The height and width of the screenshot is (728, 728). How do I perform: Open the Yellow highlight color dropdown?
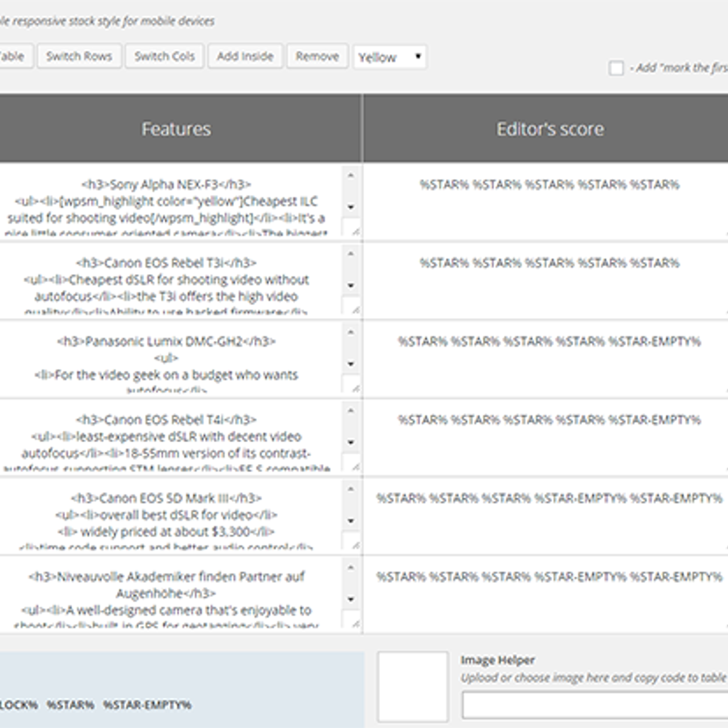pos(391,56)
